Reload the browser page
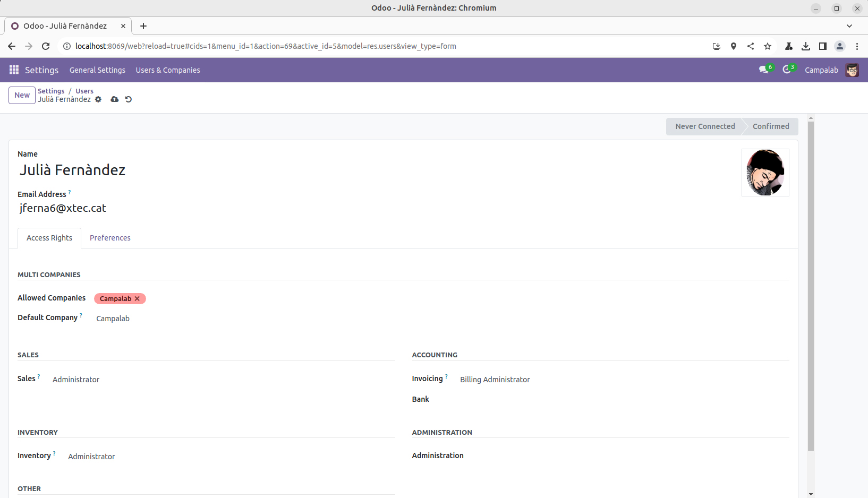The image size is (868, 498). coord(46,46)
